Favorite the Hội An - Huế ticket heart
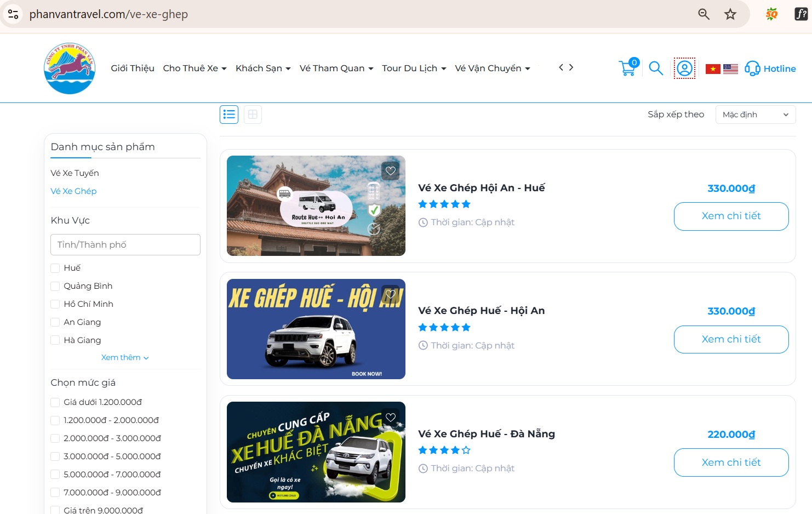Viewport: 812px width, 514px height. [391, 171]
